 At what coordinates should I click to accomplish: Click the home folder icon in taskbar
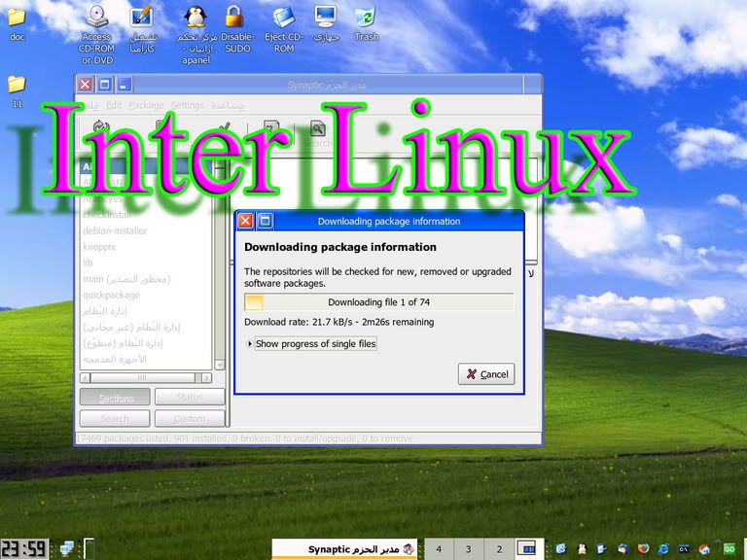[x=704, y=548]
